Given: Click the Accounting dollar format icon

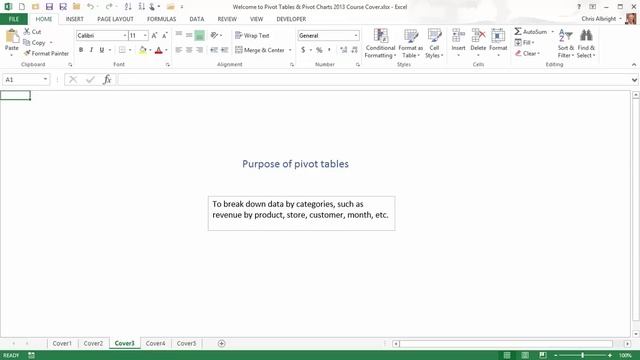Looking at the screenshot, I should (x=303, y=50).
